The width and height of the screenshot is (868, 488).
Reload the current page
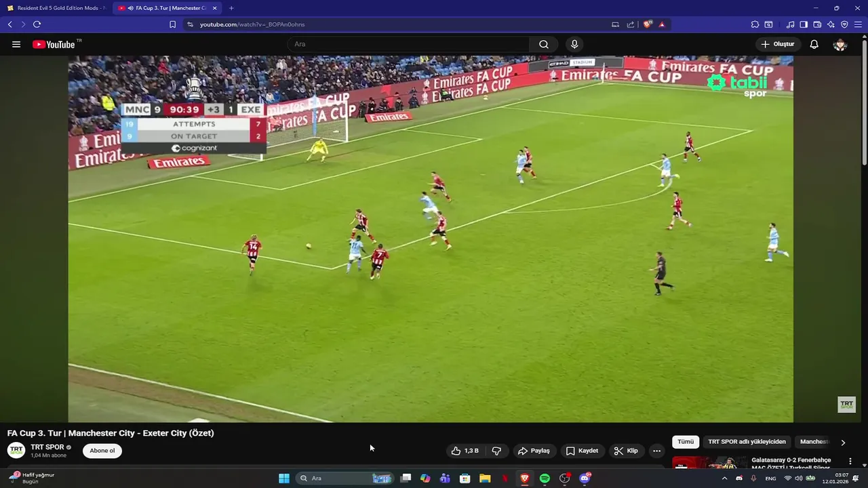(37, 24)
